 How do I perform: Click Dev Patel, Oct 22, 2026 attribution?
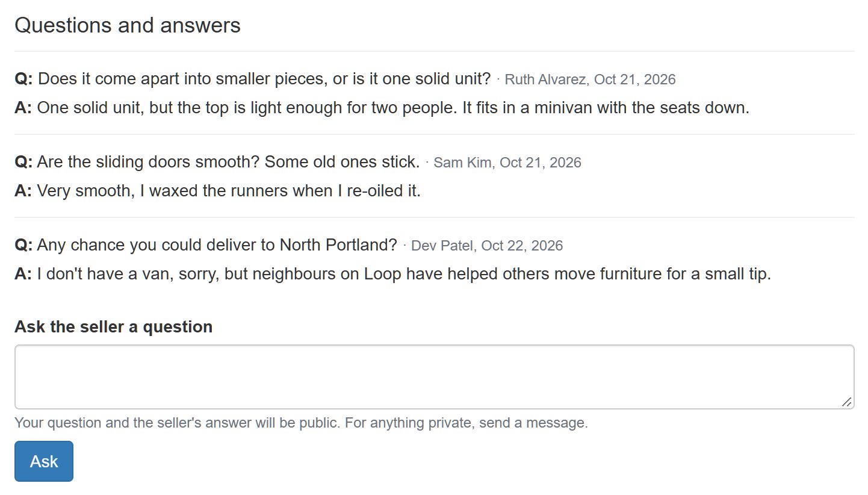point(487,246)
